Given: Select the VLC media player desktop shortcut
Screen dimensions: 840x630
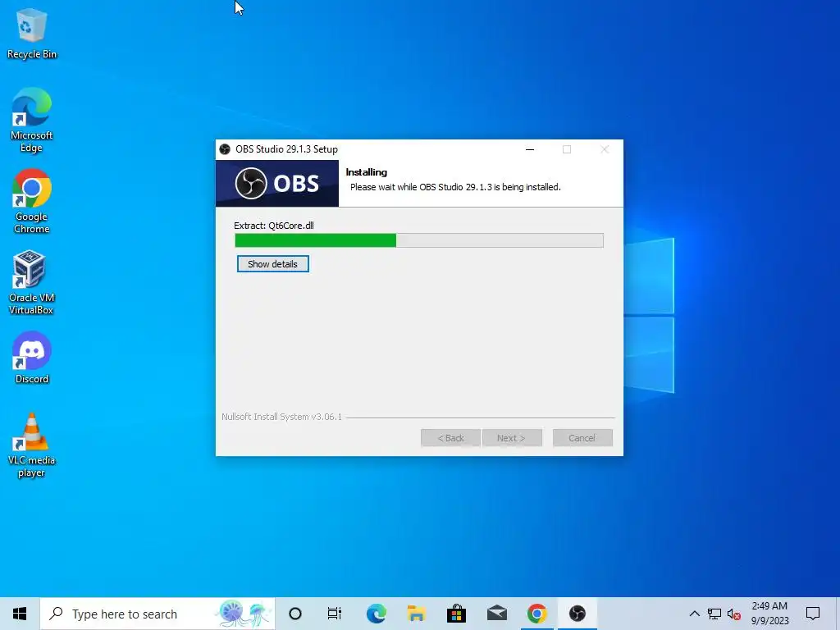Looking at the screenshot, I should (32, 445).
